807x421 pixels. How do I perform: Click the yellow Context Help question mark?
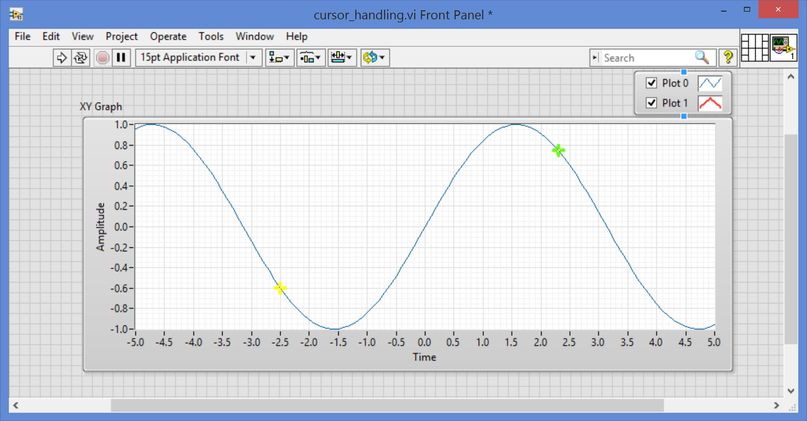pos(728,57)
